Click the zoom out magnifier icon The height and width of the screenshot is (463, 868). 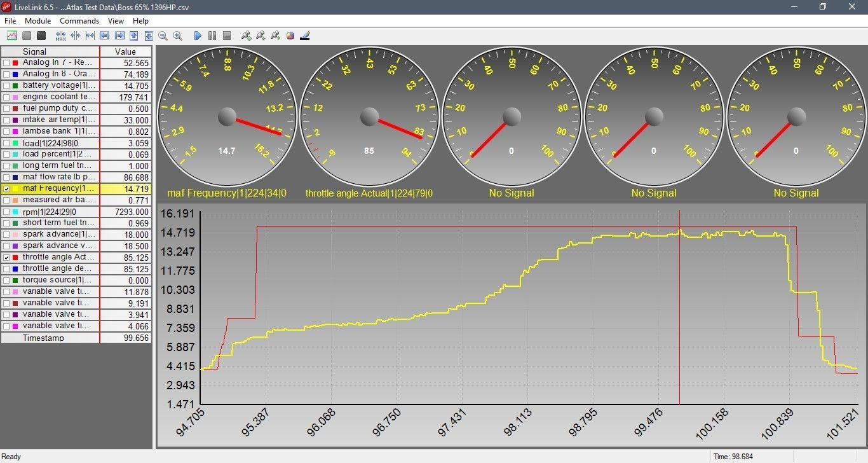click(163, 36)
